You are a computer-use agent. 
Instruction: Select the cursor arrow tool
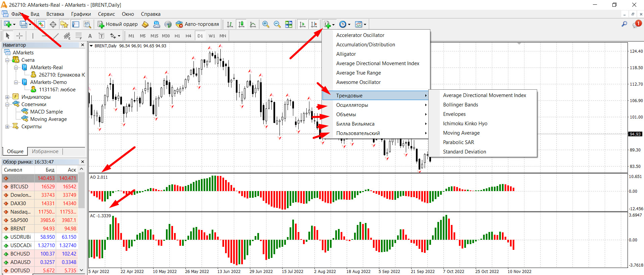pyautogui.click(x=8, y=36)
